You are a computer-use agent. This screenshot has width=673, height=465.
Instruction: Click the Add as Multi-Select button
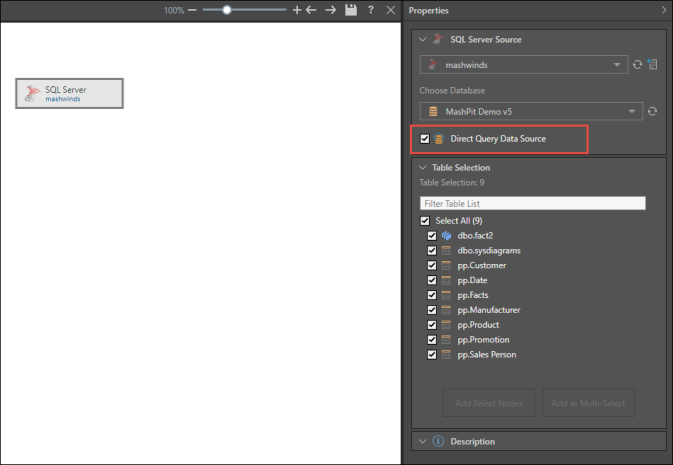[588, 402]
